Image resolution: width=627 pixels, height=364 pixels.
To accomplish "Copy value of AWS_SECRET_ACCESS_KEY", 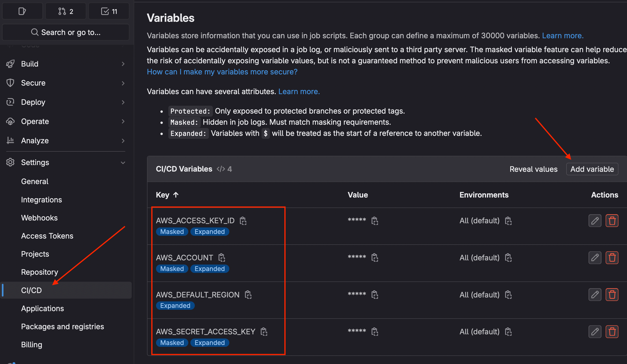I will pos(374,332).
